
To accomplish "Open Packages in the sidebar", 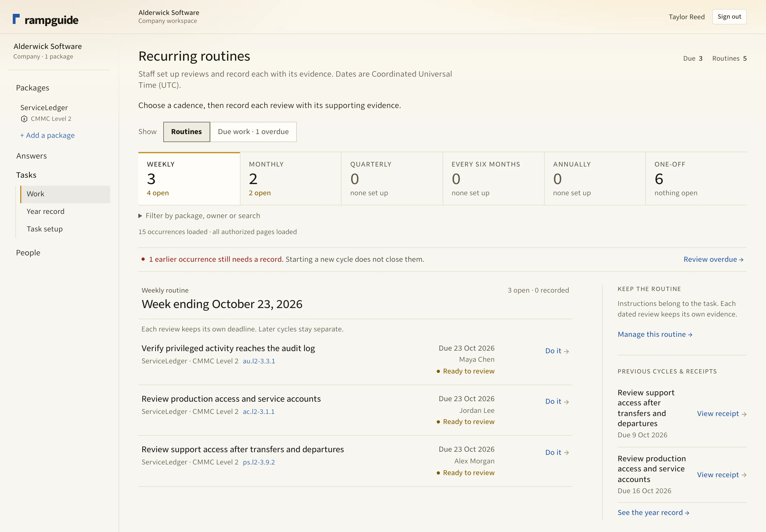I will click(x=33, y=88).
